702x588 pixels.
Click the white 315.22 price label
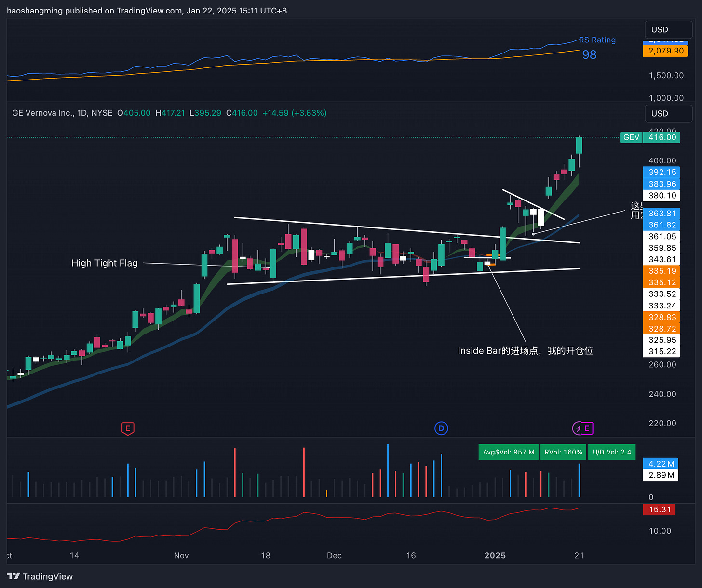662,351
